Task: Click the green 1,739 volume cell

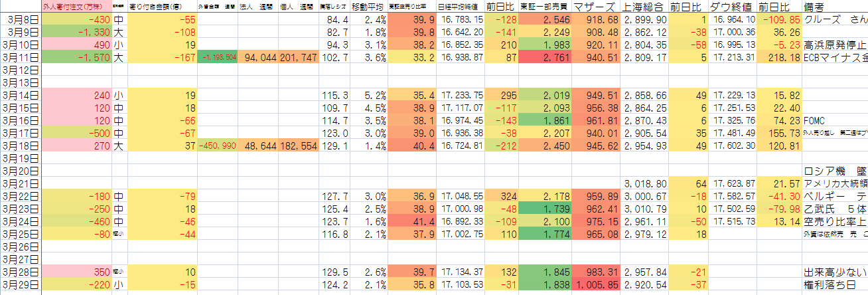Action: click(545, 209)
